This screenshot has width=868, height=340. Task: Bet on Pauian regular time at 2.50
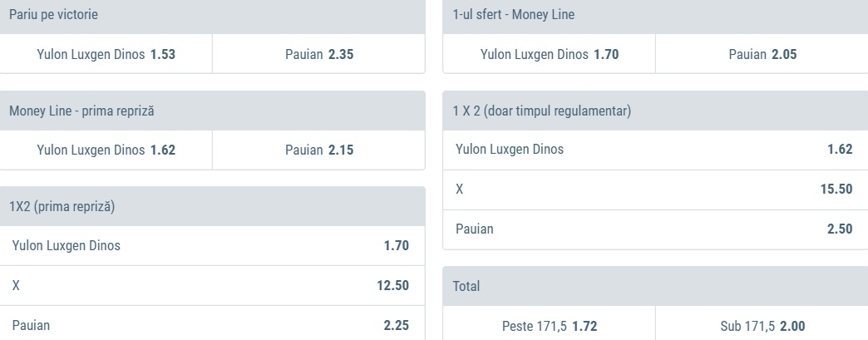[655, 229]
